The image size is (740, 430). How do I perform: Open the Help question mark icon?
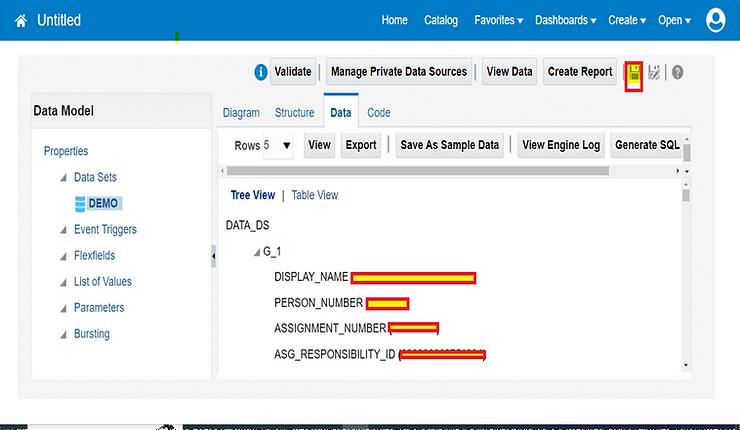pyautogui.click(x=678, y=73)
